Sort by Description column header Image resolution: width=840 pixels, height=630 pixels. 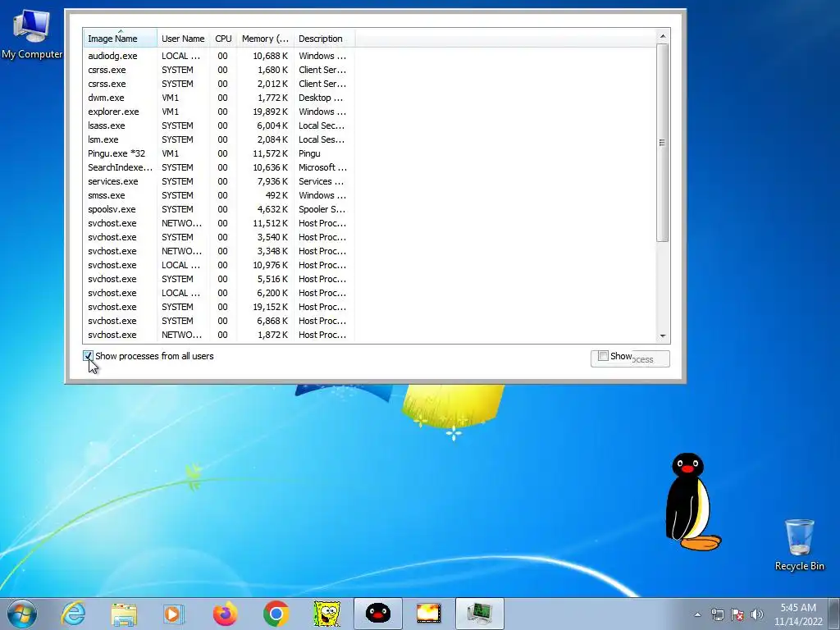[x=324, y=39]
